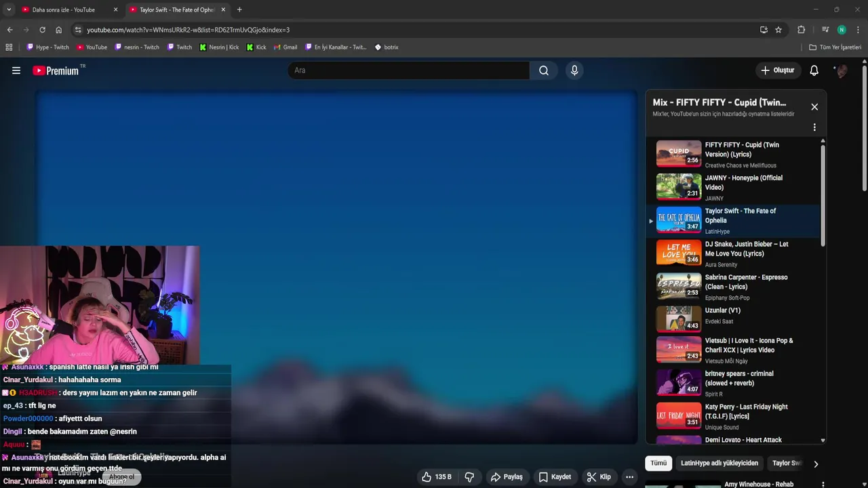
Task: Play Sabrina Carpenter - Espresso thumbnail
Action: click(x=679, y=286)
